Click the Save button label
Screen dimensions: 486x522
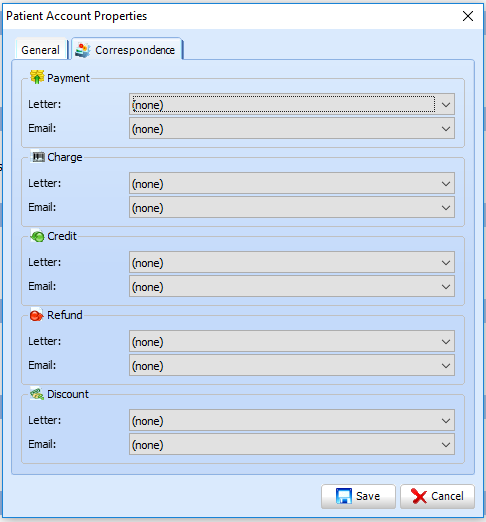(368, 496)
